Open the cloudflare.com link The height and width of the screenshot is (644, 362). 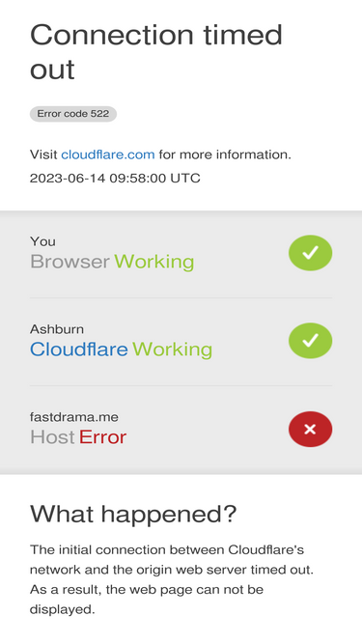click(x=108, y=154)
